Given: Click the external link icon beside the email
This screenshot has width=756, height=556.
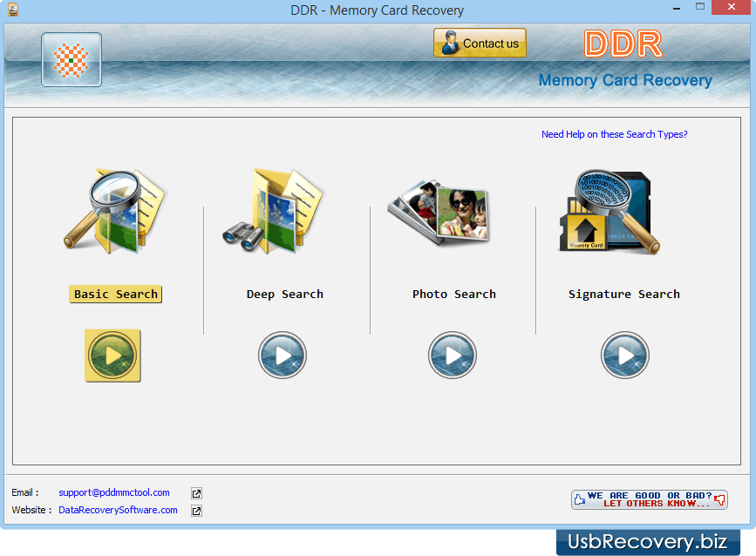Looking at the screenshot, I should (x=196, y=493).
